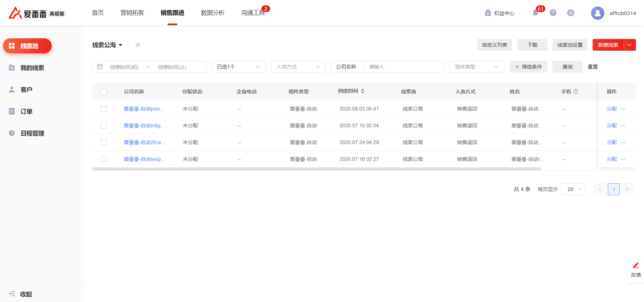
Task: Change the 20 per page selector
Action: point(573,189)
